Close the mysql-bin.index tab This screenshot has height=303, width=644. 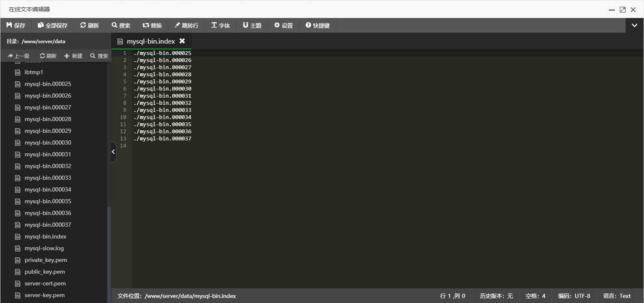[182, 41]
